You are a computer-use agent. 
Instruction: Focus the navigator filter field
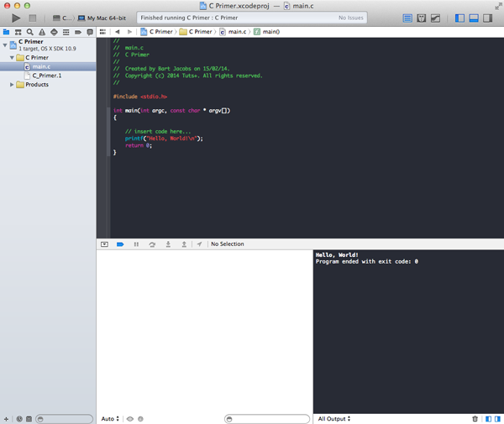pyautogui.click(x=65, y=419)
